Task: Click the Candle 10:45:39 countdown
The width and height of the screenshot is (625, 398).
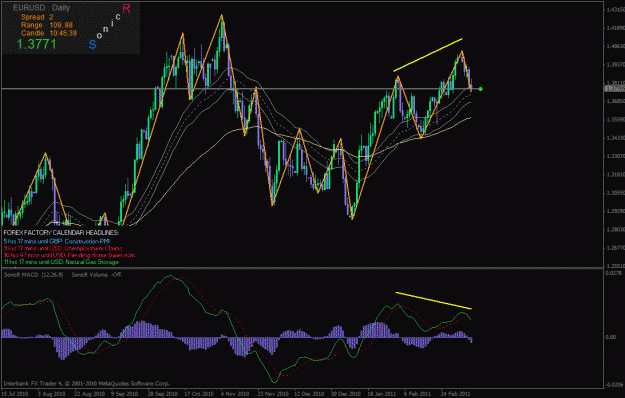Action: (49, 33)
